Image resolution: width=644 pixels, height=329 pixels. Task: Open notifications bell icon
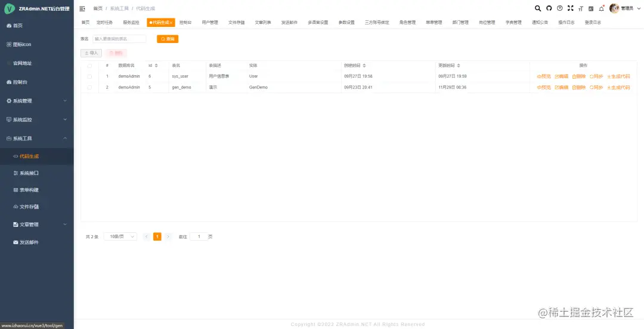pos(601,8)
